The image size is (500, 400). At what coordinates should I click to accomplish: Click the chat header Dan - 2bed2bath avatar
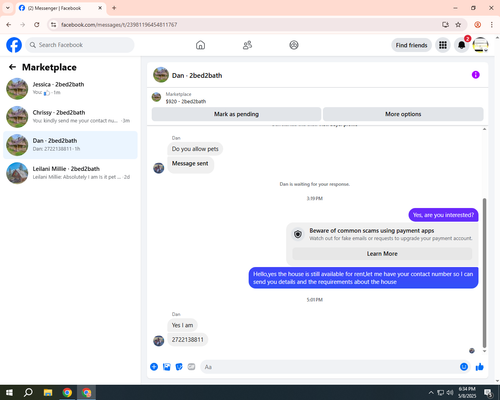point(161,75)
